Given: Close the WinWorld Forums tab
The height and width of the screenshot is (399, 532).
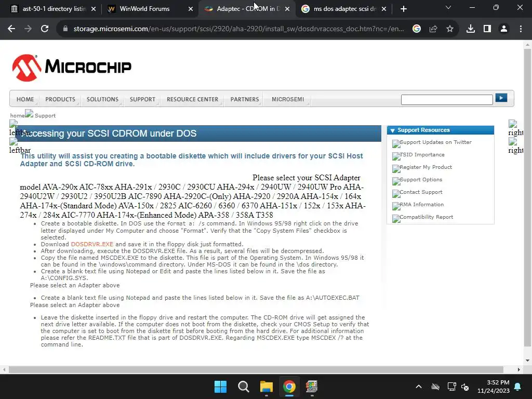Looking at the screenshot, I should pos(191,9).
